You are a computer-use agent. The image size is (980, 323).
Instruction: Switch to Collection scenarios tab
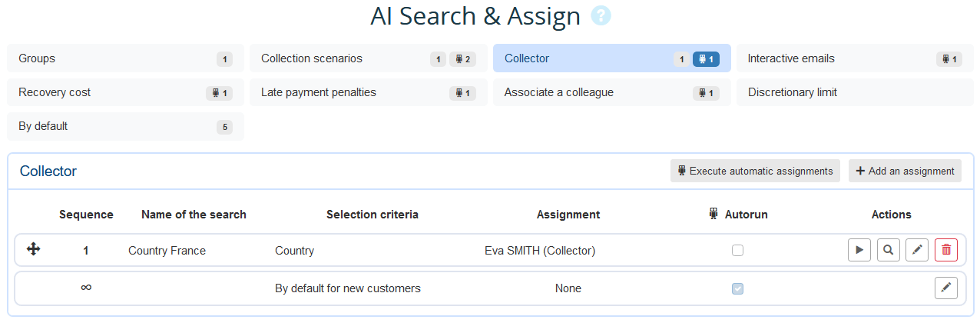[x=368, y=58]
